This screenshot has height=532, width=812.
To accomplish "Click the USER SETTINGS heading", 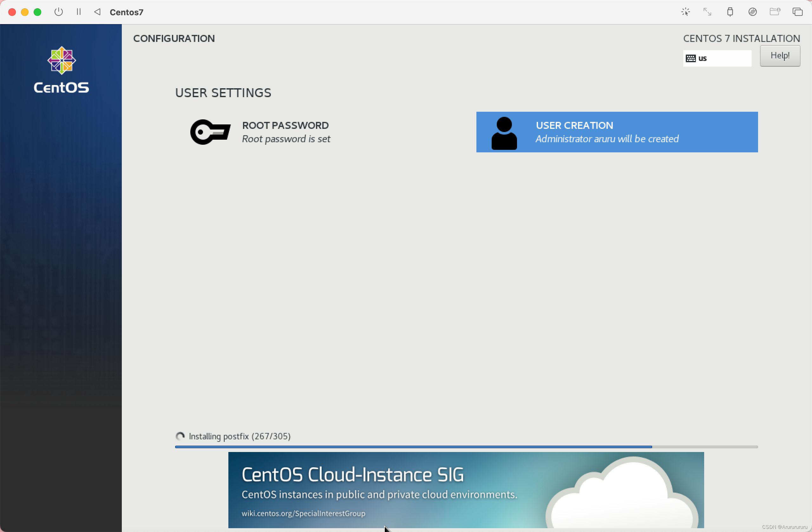I will click(x=223, y=93).
